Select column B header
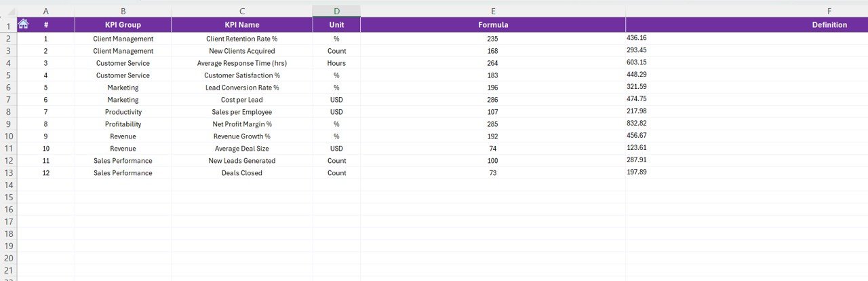 (x=123, y=12)
